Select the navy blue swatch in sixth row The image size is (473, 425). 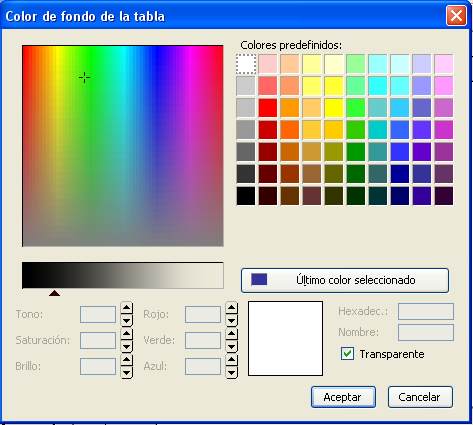pyautogui.click(x=400, y=174)
